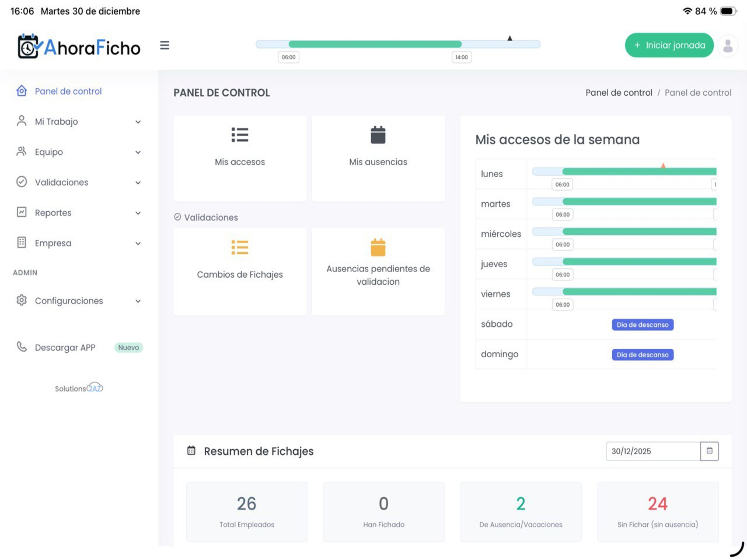This screenshot has width=747, height=560.
Task: Click the Empresa building icon
Action: coord(22,242)
